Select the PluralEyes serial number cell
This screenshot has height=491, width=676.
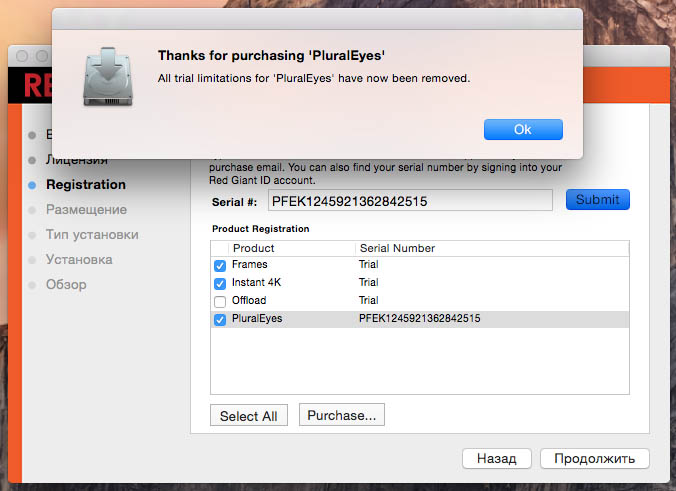(419, 319)
